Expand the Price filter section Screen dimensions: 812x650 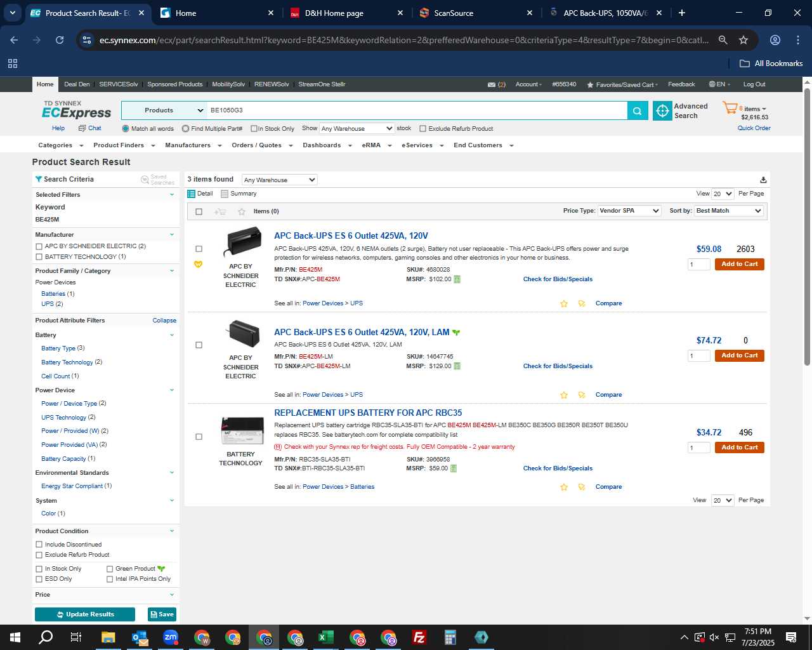coord(172,595)
